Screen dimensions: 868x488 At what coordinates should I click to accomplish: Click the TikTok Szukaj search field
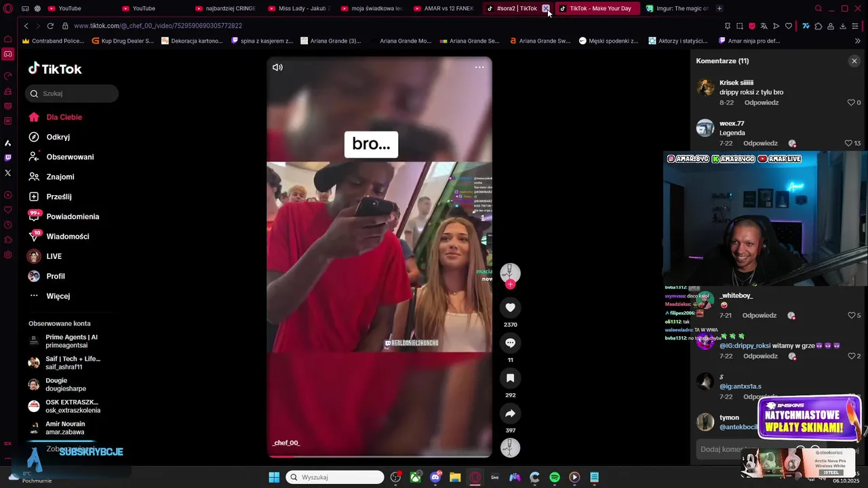pos(72,94)
